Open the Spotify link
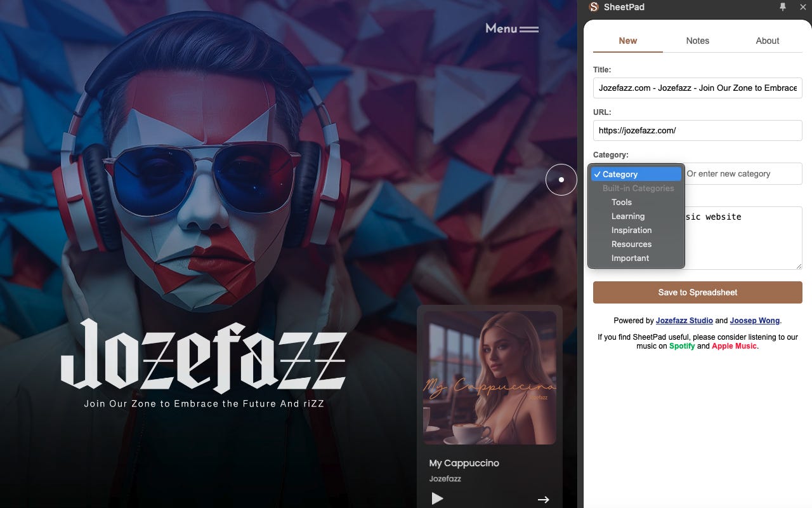Screen dimensions: 812x508 coord(682,346)
